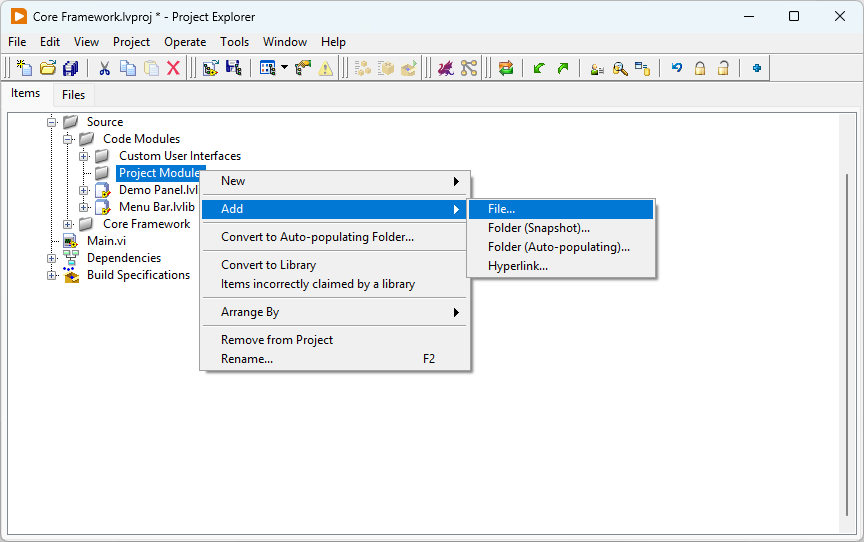
Task: Click the green down-left check-in arrow icon
Action: (539, 68)
